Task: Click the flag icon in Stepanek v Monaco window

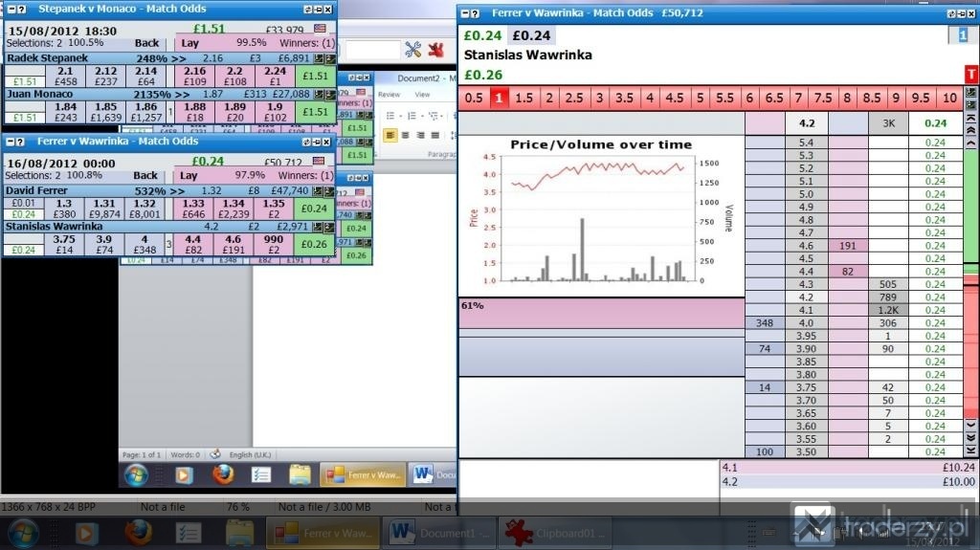Action: (320, 28)
